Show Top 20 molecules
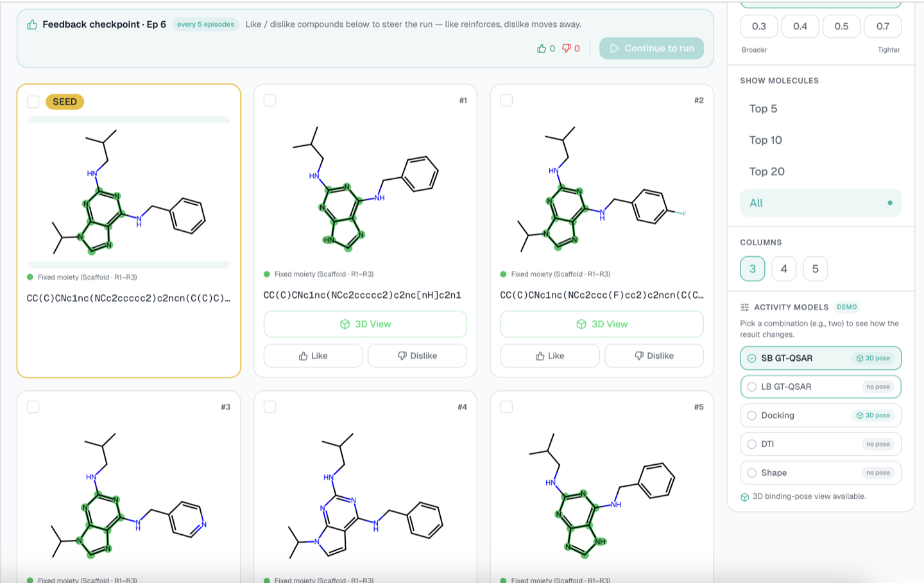 pos(821,171)
